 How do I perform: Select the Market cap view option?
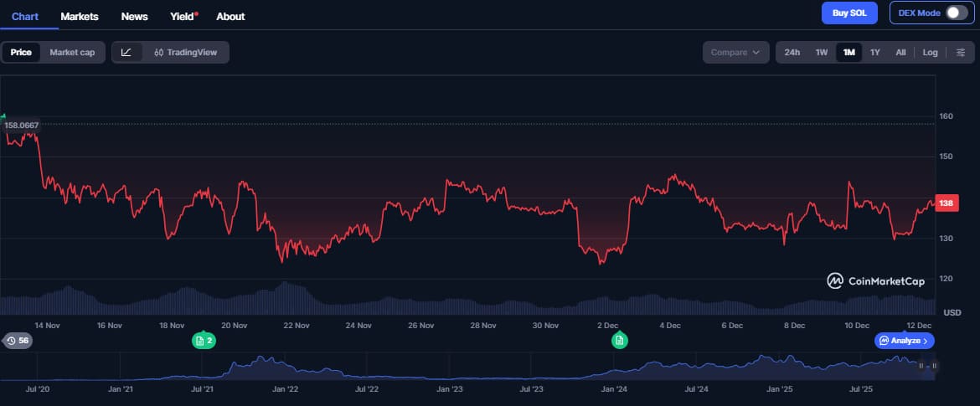coord(72,52)
